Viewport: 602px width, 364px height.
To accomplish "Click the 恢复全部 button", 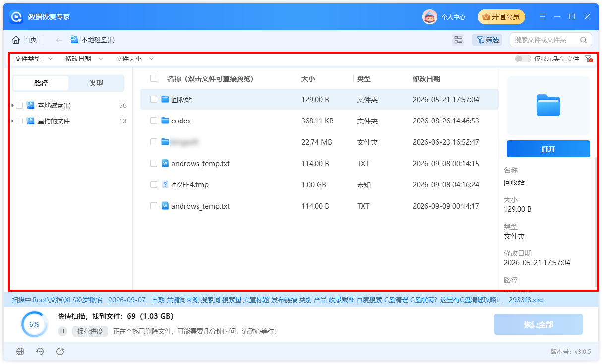I will coord(538,325).
